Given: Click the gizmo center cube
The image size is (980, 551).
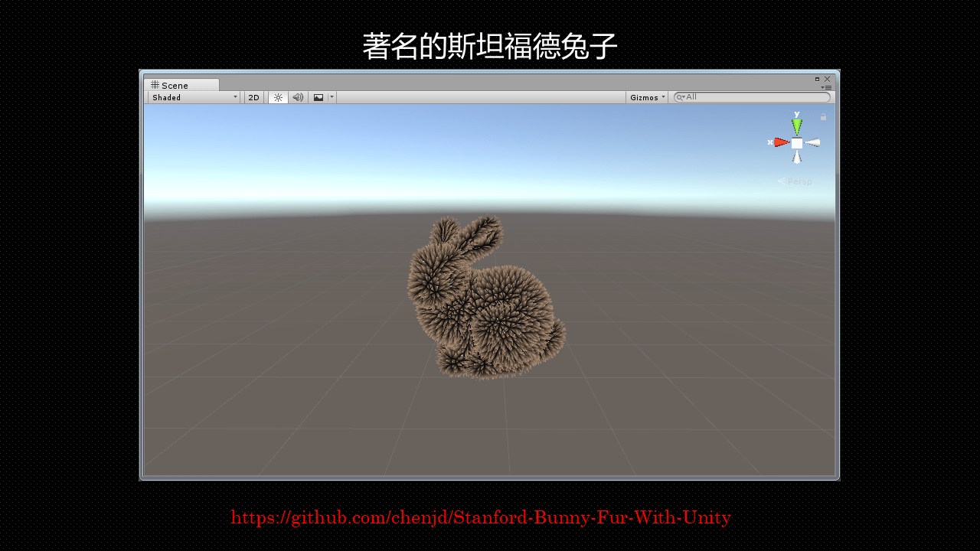Looking at the screenshot, I should click(797, 143).
